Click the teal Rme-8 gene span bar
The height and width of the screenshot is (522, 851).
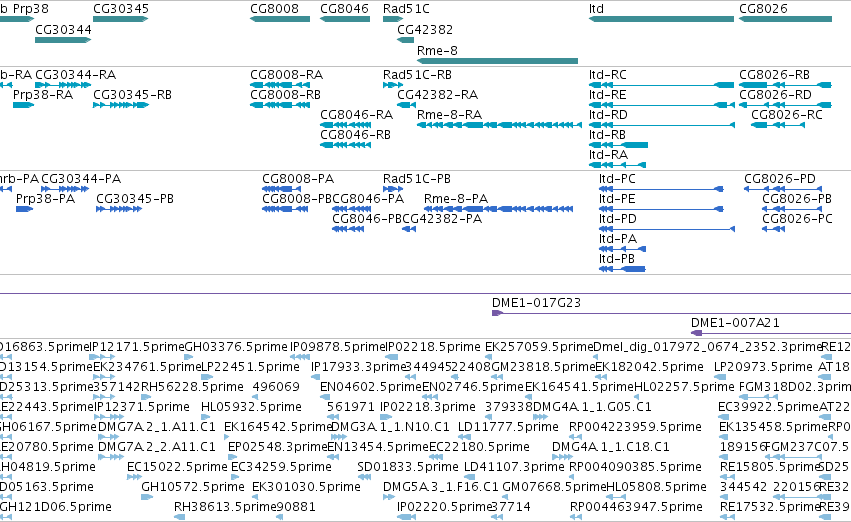click(x=497, y=61)
